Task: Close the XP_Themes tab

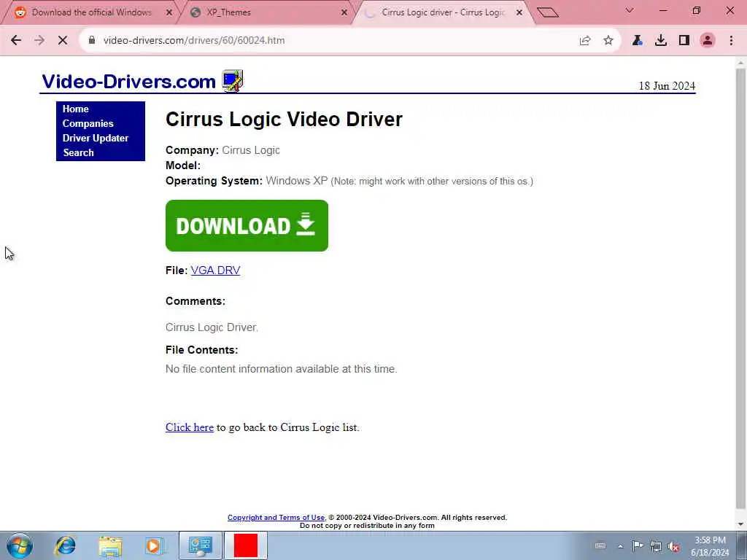Action: 344,12
